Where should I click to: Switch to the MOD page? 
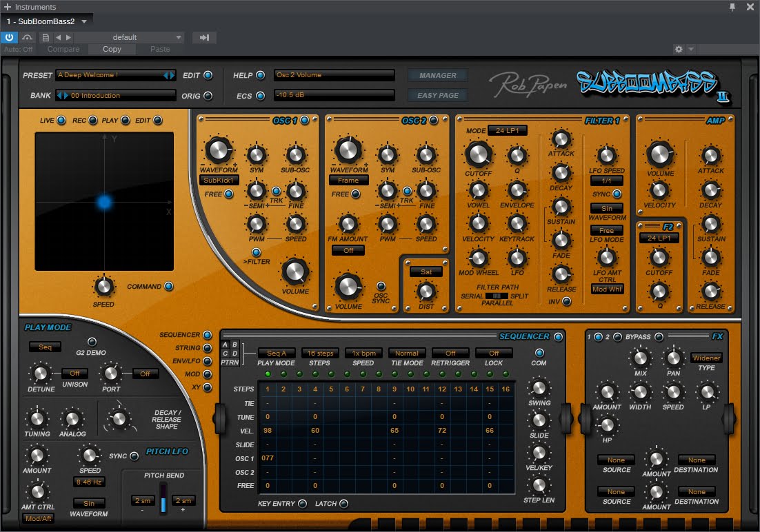[x=208, y=374]
